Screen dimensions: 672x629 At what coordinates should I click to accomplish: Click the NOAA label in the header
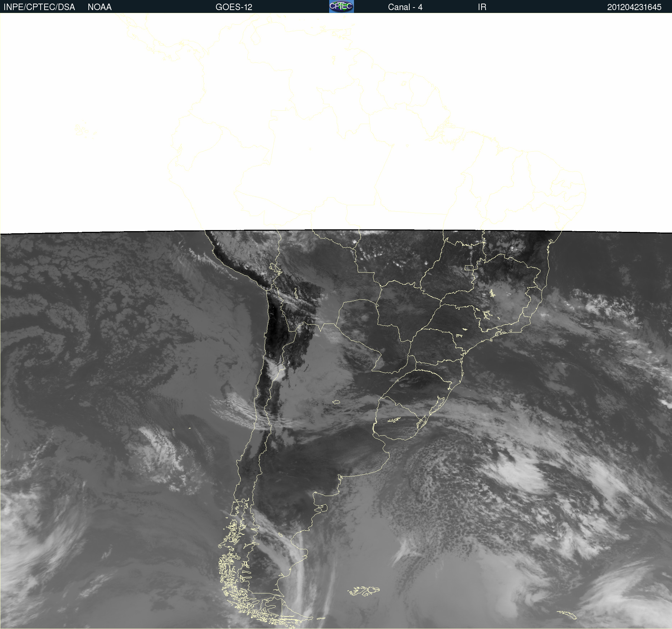(100, 7)
